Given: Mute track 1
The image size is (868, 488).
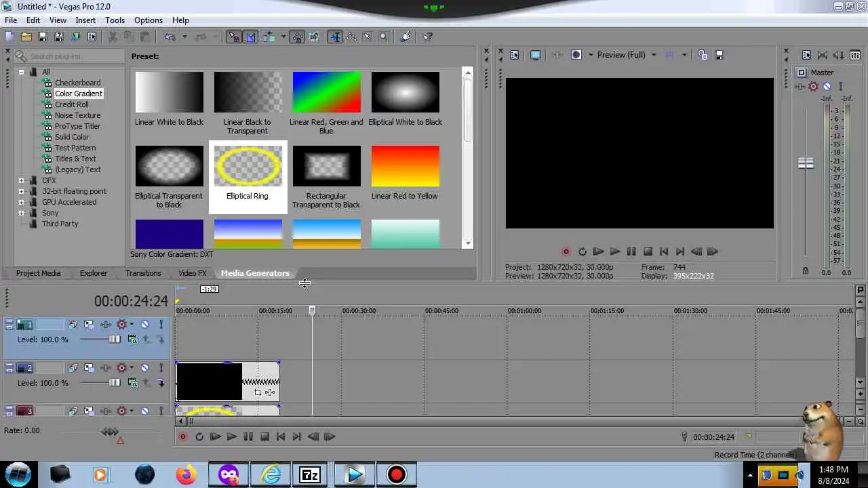Looking at the screenshot, I should 144,325.
